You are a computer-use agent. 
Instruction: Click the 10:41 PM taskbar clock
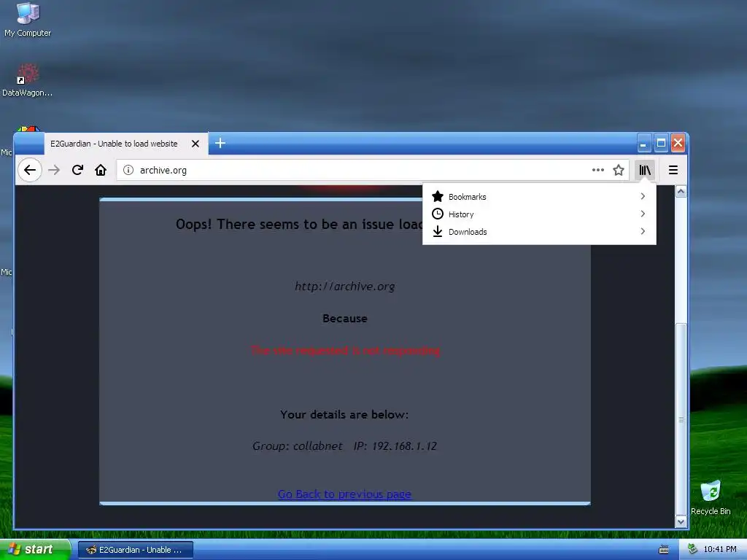click(720, 550)
